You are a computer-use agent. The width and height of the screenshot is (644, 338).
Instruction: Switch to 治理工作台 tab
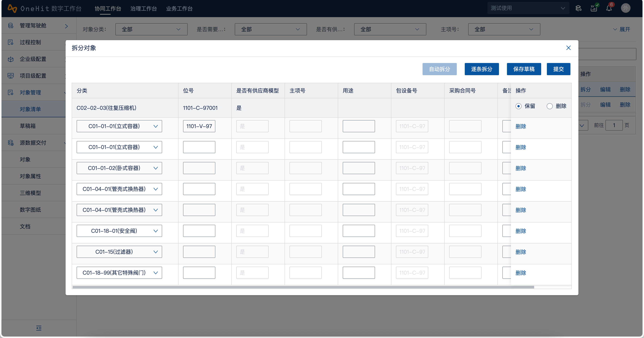[144, 9]
